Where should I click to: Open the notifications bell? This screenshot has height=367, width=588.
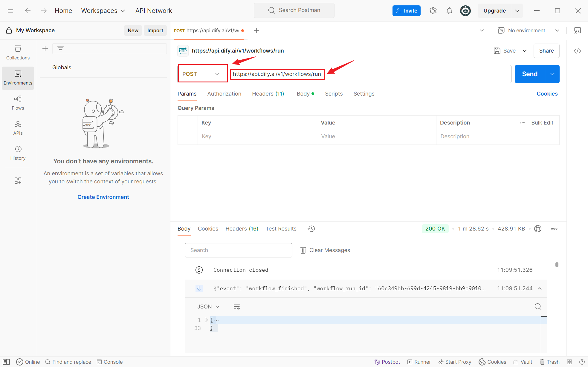(x=449, y=11)
